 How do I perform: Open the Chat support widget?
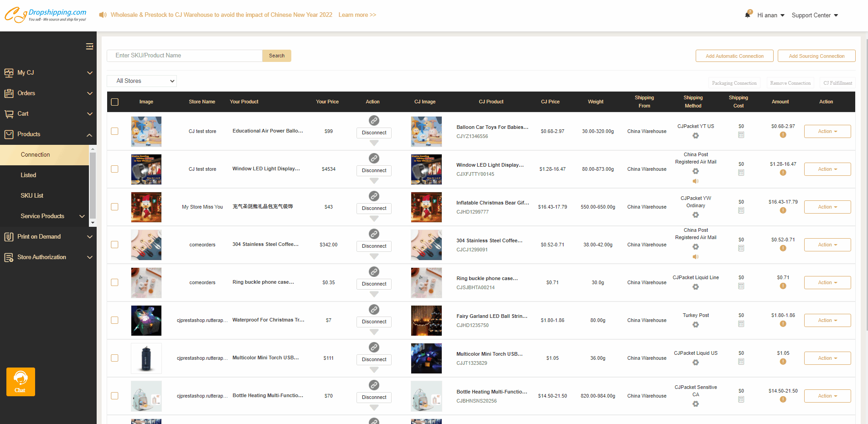(21, 382)
